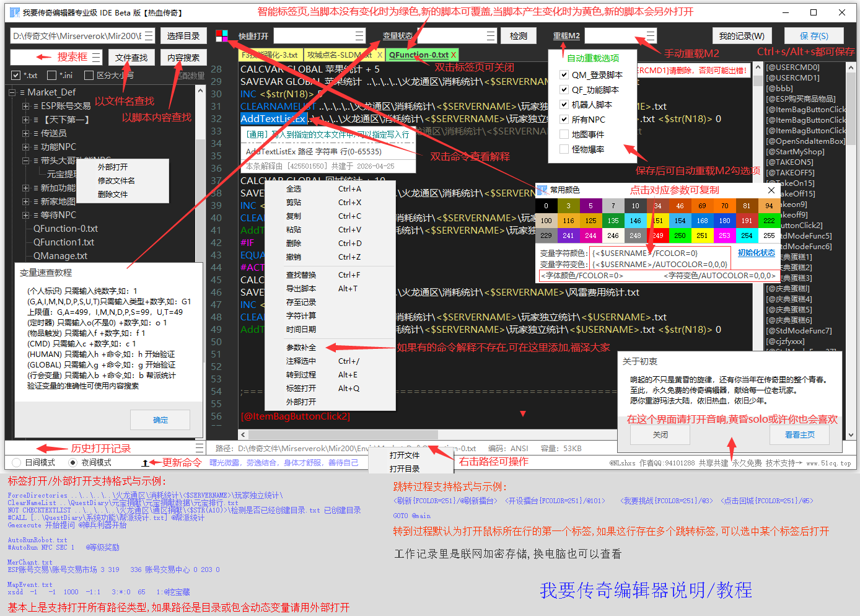The image size is (860, 616).
Task: Click the update command upload arrow icon
Action: 145,463
